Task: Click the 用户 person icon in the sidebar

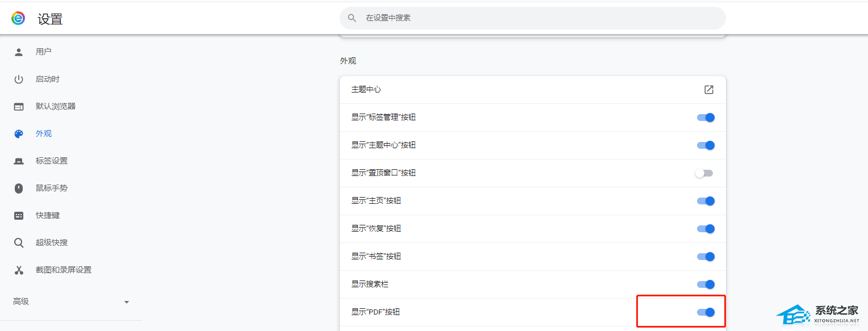Action: coord(19,52)
